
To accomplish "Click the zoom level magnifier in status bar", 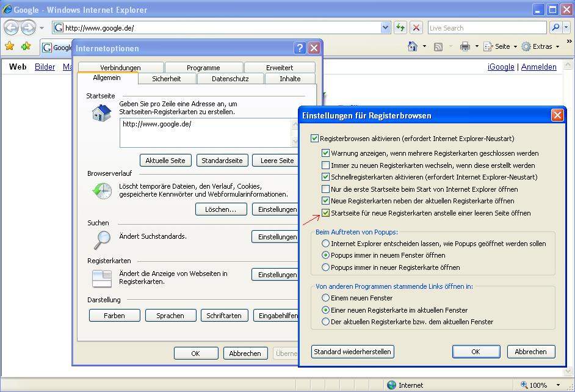I will pos(524,385).
